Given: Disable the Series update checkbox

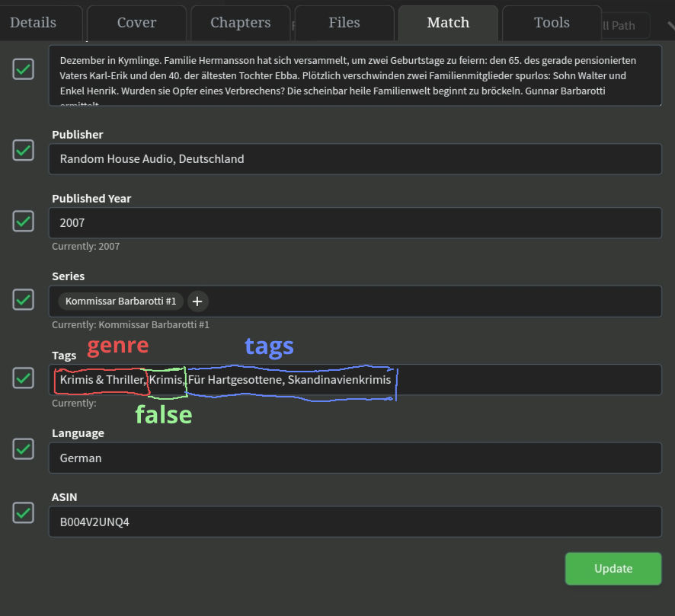Looking at the screenshot, I should (x=23, y=299).
